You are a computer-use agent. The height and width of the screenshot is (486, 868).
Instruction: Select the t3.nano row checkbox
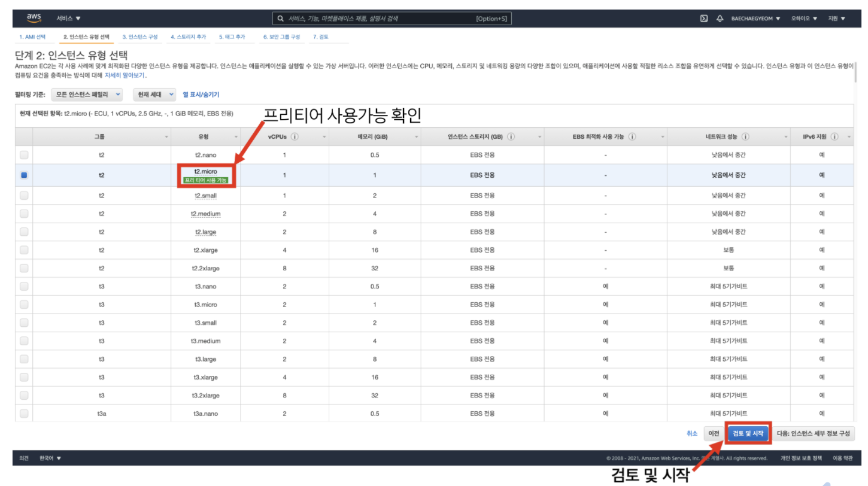[x=24, y=286]
